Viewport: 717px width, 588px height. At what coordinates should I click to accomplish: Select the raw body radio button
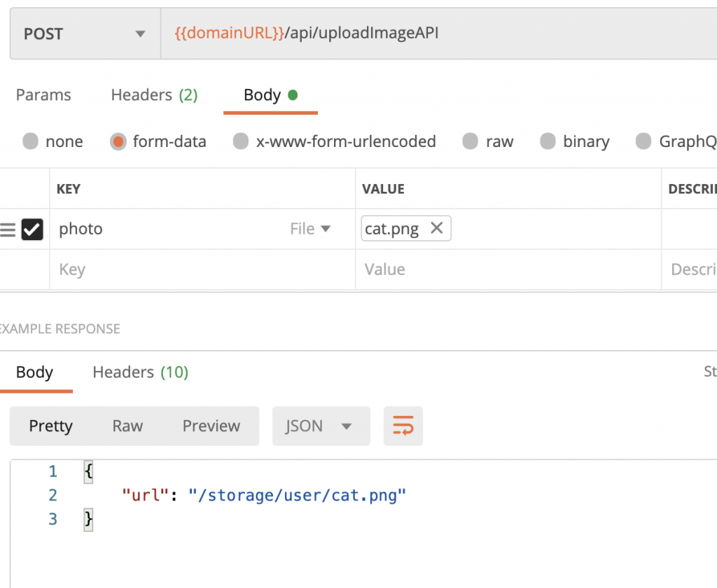[471, 142]
